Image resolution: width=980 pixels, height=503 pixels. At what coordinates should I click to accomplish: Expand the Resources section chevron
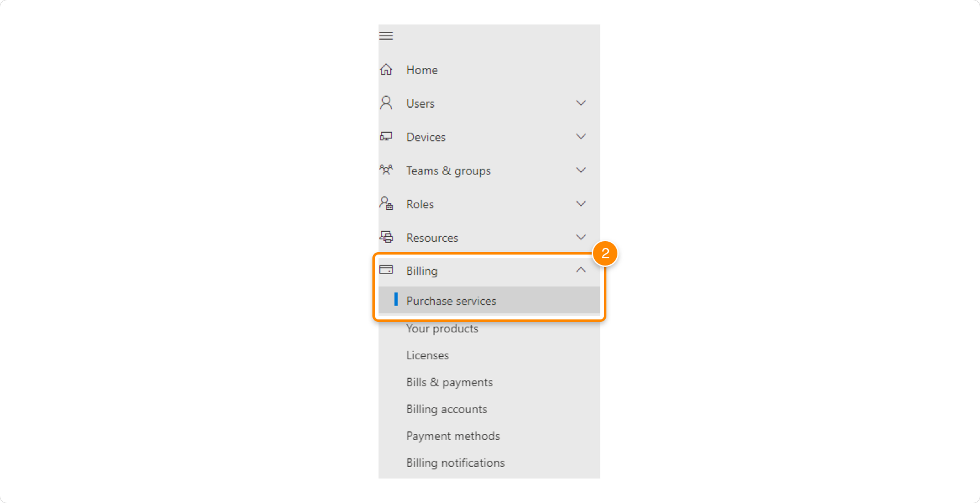(581, 237)
